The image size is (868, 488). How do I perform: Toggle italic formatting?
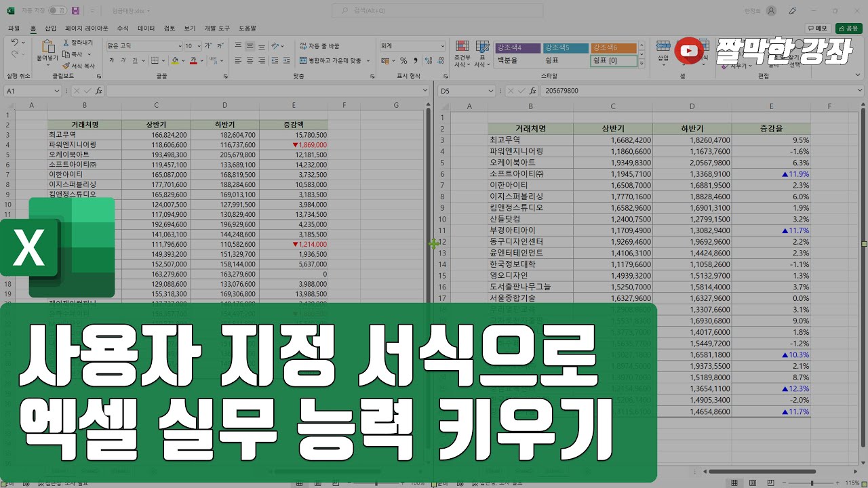pyautogui.click(x=123, y=60)
